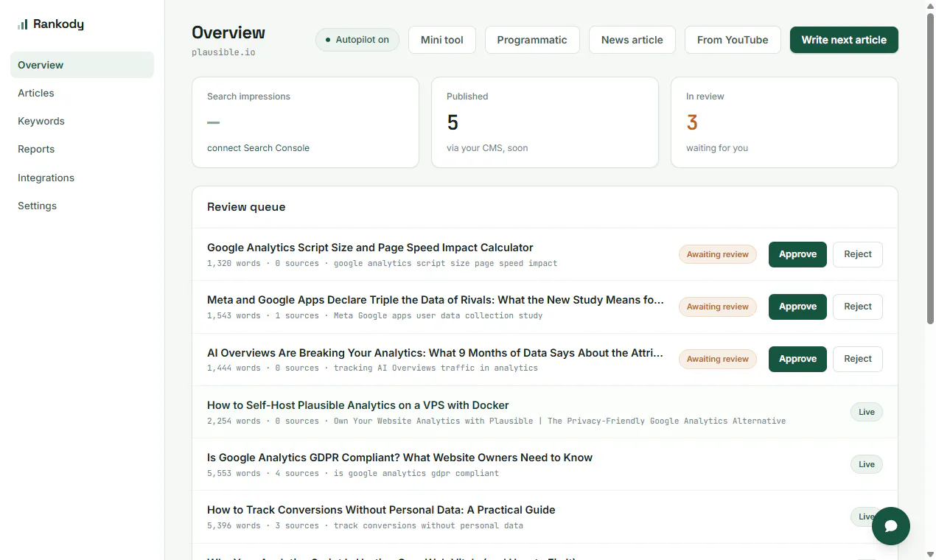Viewport: 936px width, 560px height.
Task: Open How to Self-Host Plausible Analytics article
Action: [358, 405]
